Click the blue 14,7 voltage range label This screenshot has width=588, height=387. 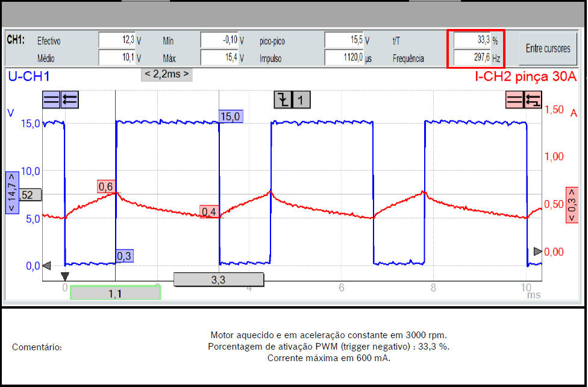click(x=11, y=192)
